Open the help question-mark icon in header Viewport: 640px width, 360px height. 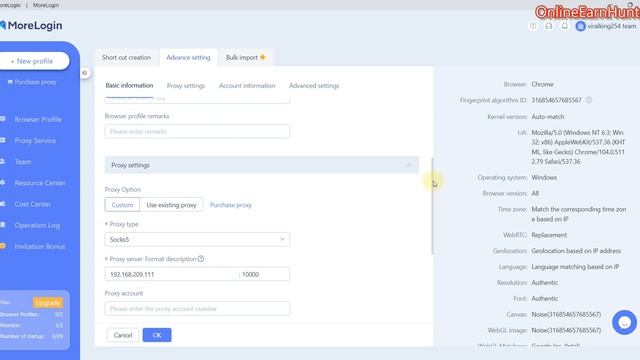(x=533, y=26)
